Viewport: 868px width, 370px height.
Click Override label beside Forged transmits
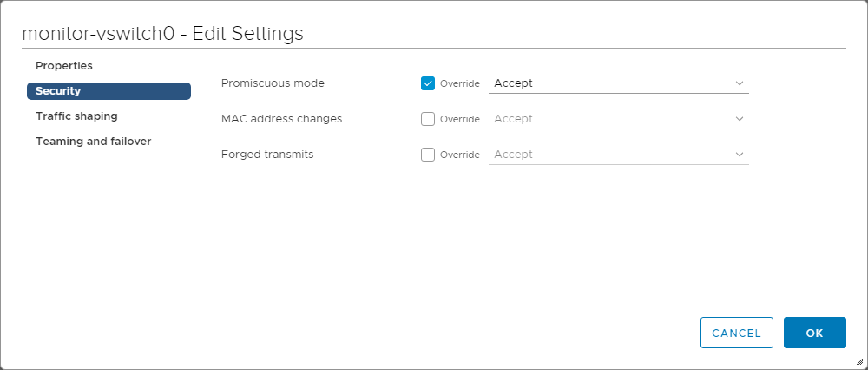[459, 155]
